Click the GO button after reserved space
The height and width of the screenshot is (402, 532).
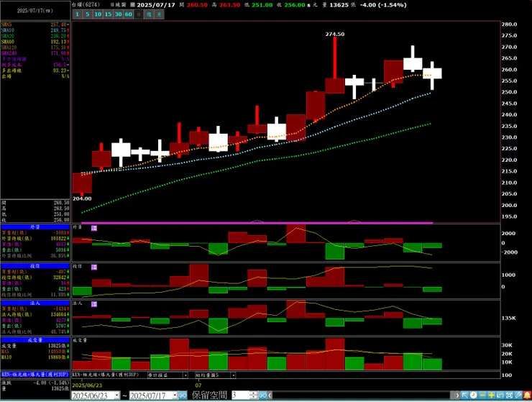coord(262,396)
